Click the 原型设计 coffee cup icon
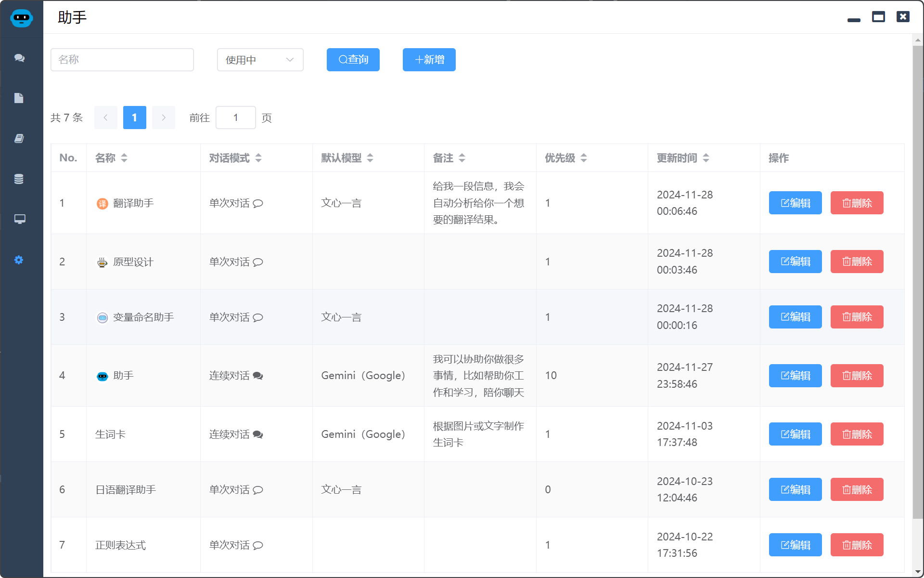 102,262
